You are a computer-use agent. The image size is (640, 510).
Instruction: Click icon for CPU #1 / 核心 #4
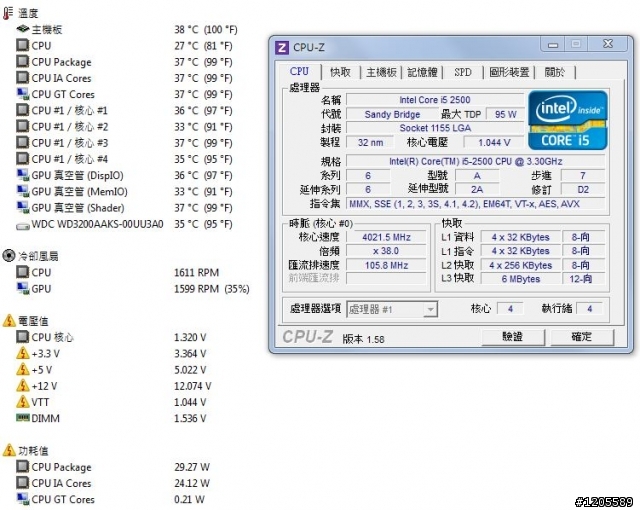click(x=22, y=159)
